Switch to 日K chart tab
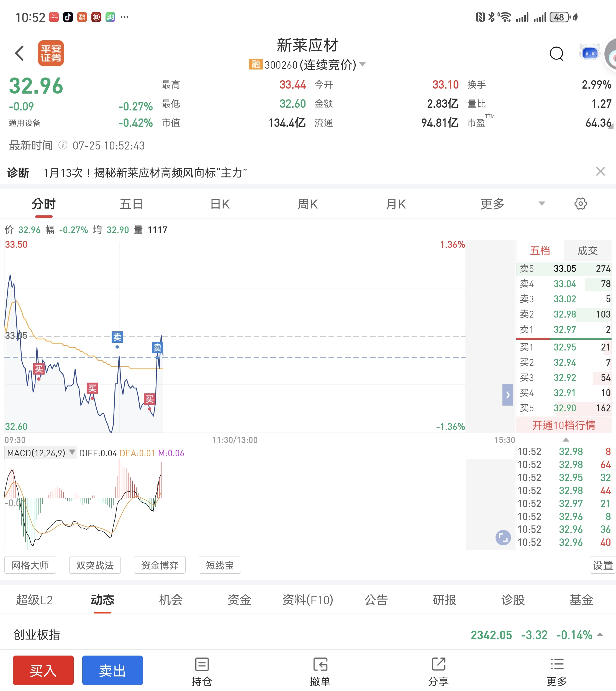This screenshot has width=616, height=691. pos(220,204)
